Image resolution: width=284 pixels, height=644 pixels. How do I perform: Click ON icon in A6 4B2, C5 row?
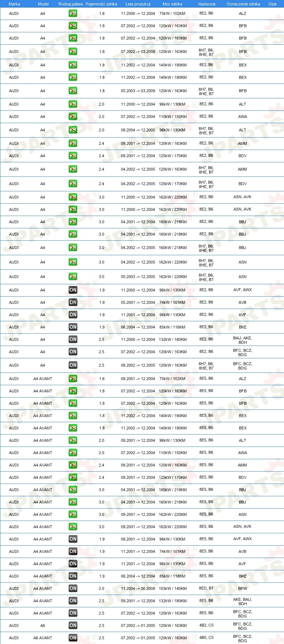pos(73,625)
